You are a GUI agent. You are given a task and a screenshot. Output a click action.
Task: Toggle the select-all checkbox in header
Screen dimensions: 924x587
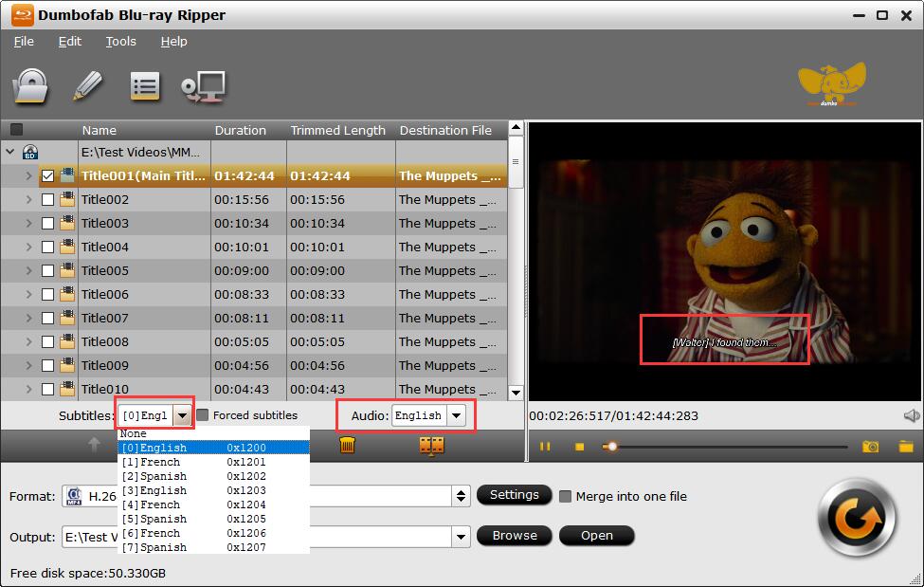click(17, 129)
